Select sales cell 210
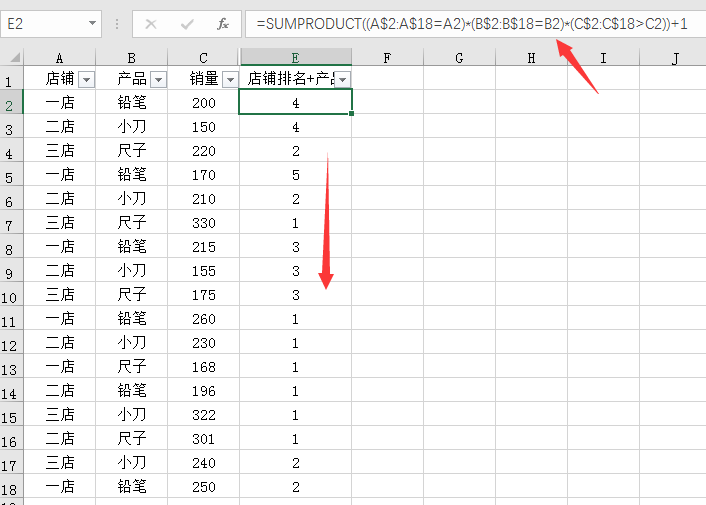The image size is (706, 505). 204,198
